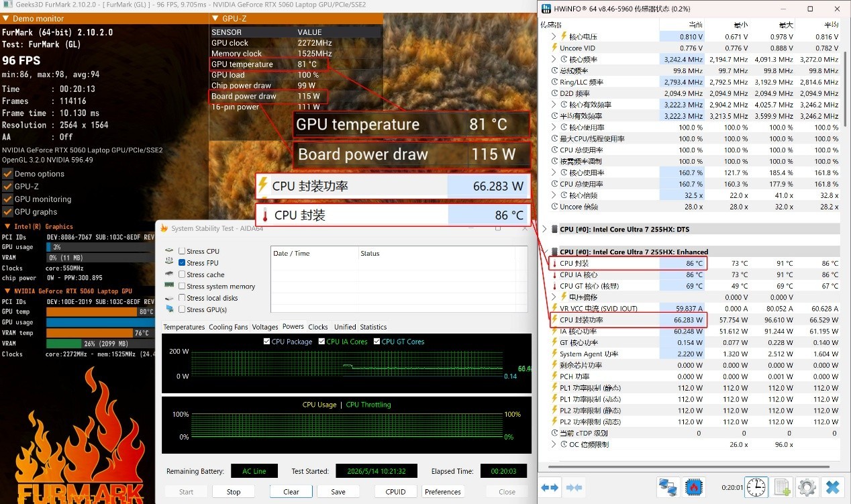Click the flame chip icon in HWiNFO toolbar
The image size is (851, 504).
coord(693,487)
